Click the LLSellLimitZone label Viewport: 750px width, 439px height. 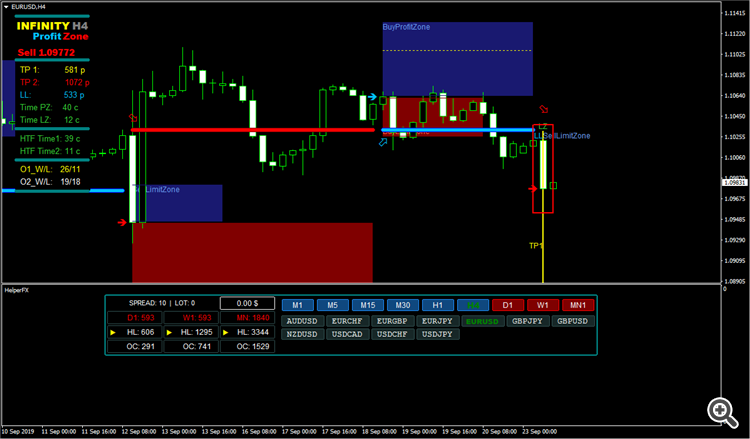tap(562, 136)
